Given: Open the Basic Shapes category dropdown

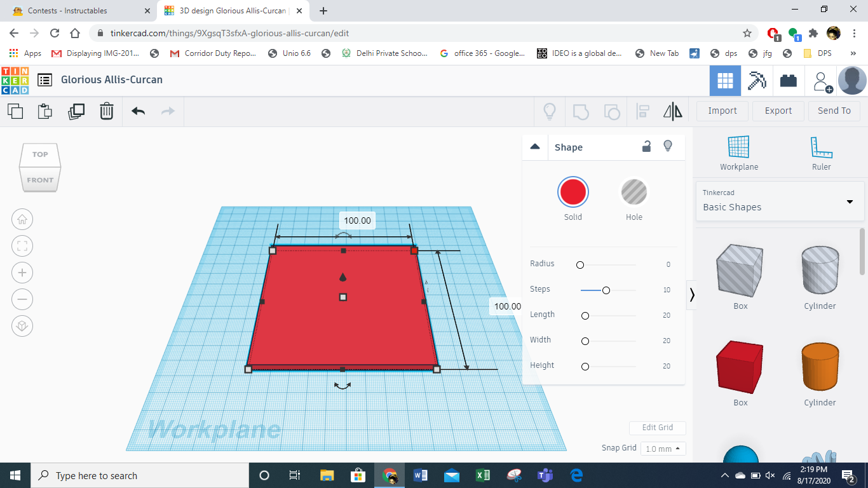Looking at the screenshot, I should 780,201.
